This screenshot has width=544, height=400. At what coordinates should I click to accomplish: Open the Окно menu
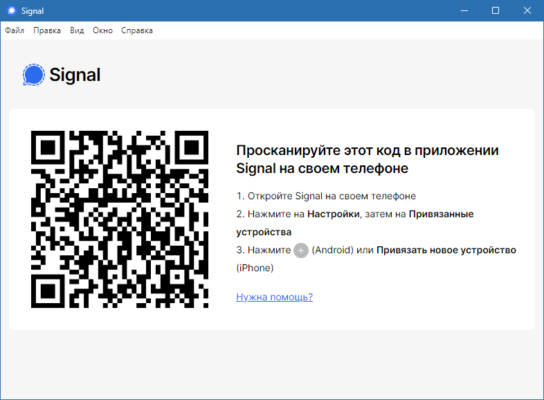102,31
